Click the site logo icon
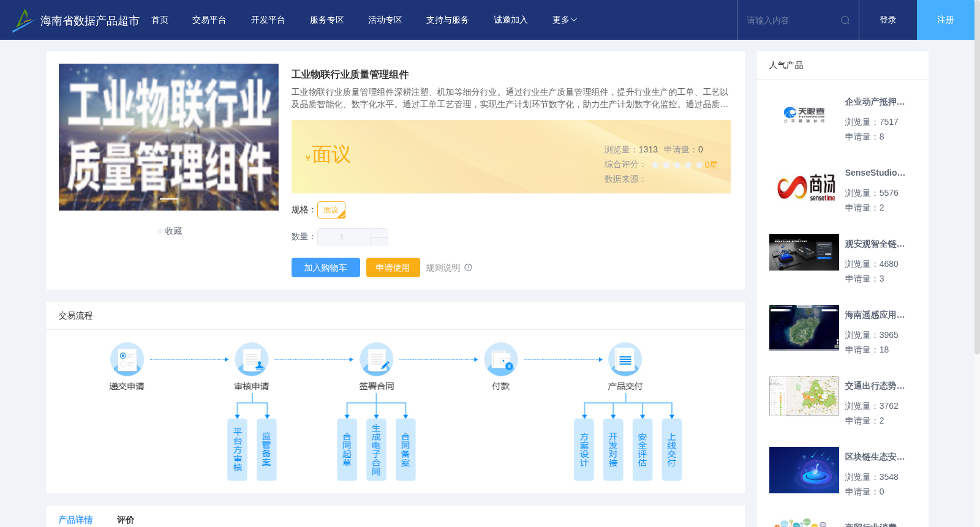 tap(23, 20)
